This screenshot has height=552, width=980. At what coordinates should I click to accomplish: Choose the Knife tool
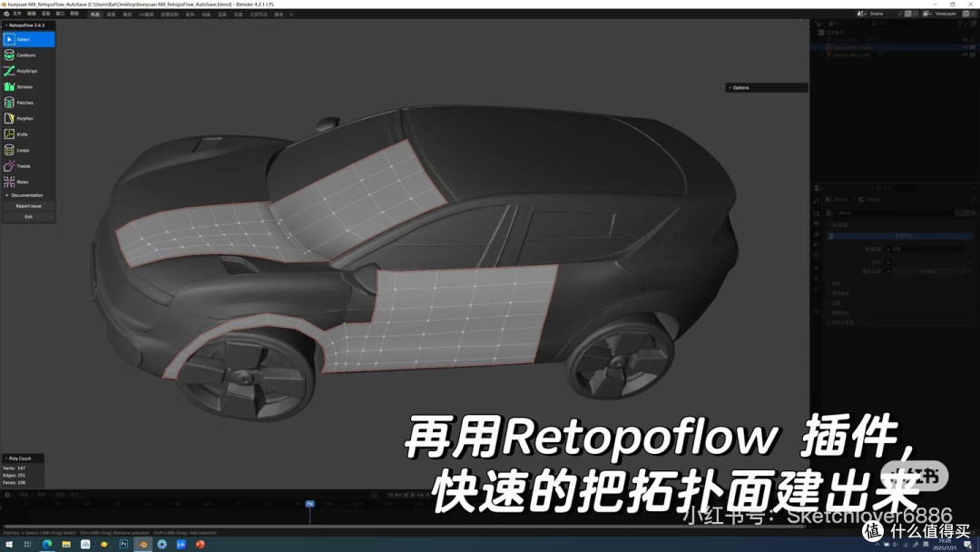(x=29, y=134)
